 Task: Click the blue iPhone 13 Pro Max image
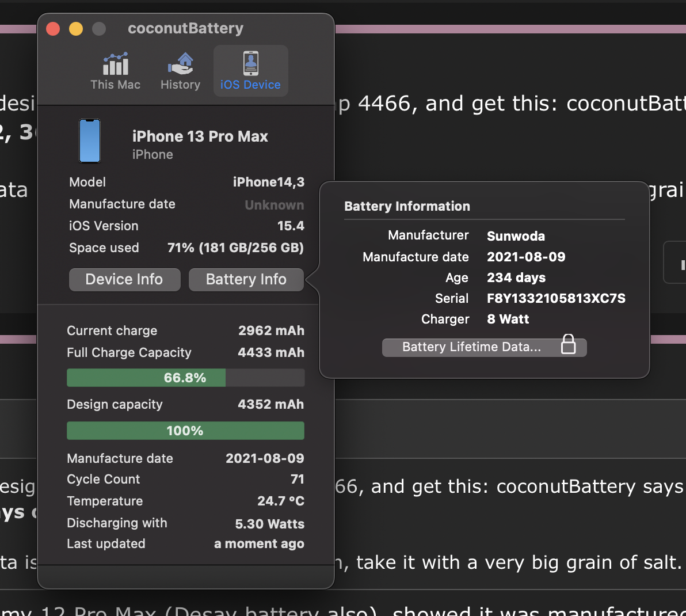click(x=90, y=141)
